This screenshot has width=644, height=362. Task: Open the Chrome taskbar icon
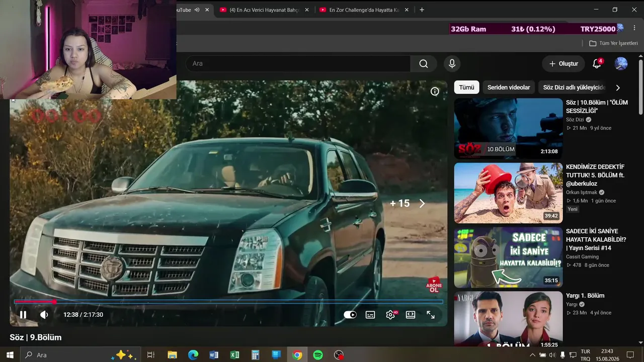click(x=297, y=355)
